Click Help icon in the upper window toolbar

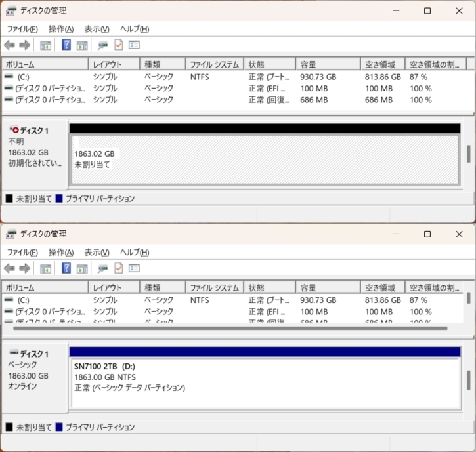point(66,45)
